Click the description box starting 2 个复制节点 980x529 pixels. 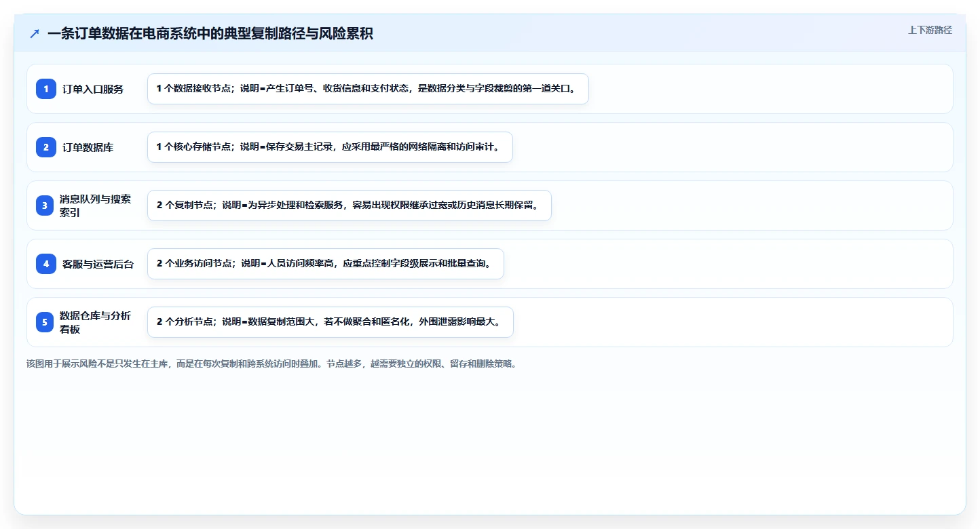pos(350,205)
